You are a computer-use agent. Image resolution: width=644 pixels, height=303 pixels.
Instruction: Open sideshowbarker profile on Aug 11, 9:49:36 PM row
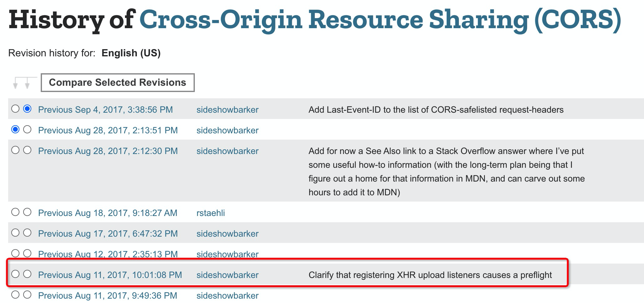[227, 295]
